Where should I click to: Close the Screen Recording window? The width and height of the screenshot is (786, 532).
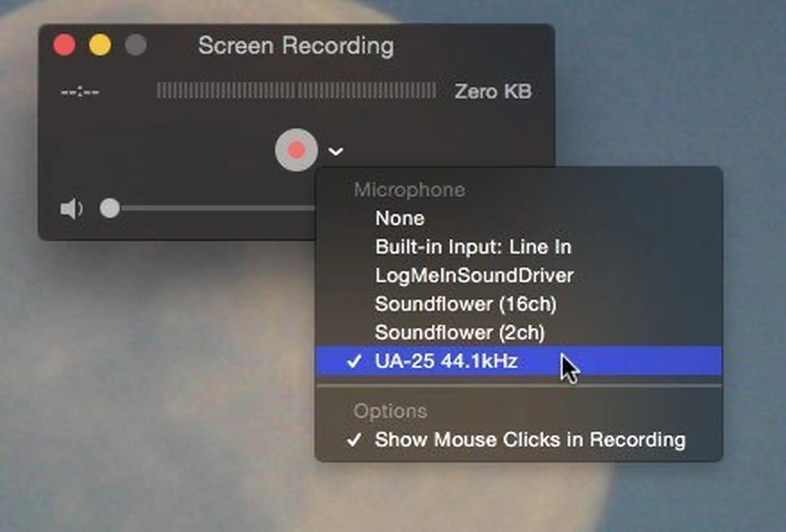click(x=64, y=45)
